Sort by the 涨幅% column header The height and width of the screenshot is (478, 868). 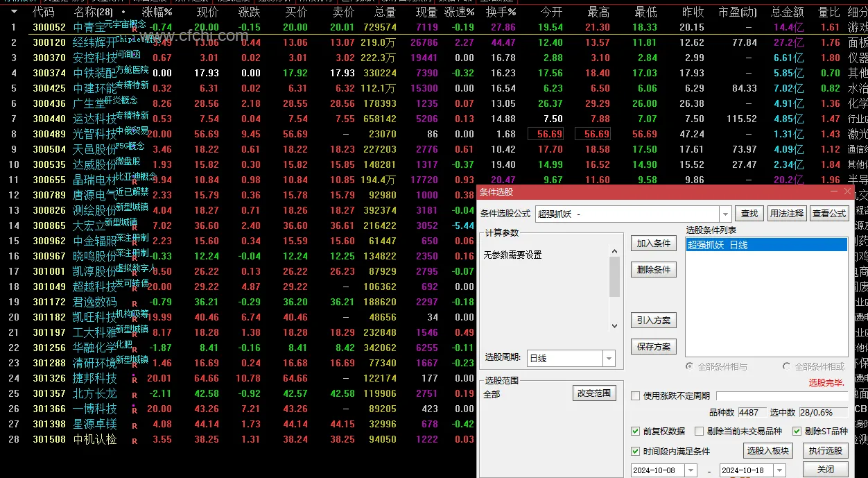coord(157,12)
